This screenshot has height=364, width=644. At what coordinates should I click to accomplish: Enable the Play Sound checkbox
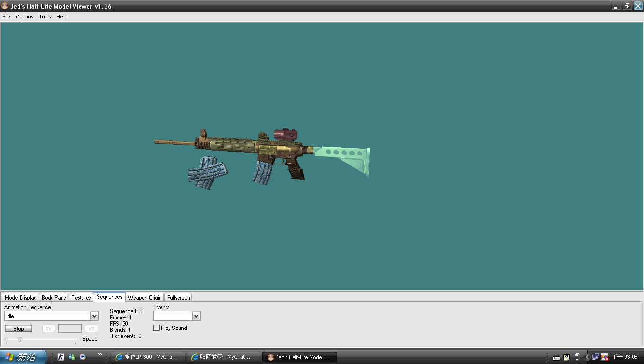point(157,328)
